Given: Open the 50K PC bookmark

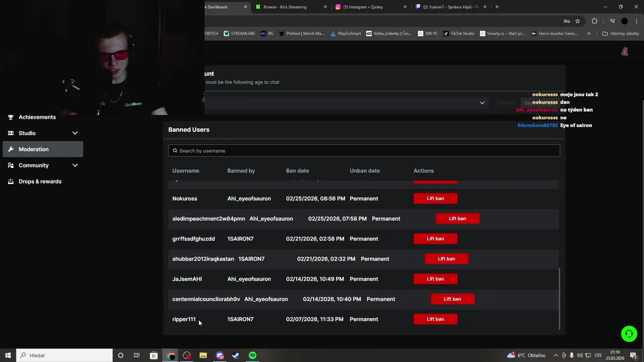Looking at the screenshot, I should click(428, 34).
